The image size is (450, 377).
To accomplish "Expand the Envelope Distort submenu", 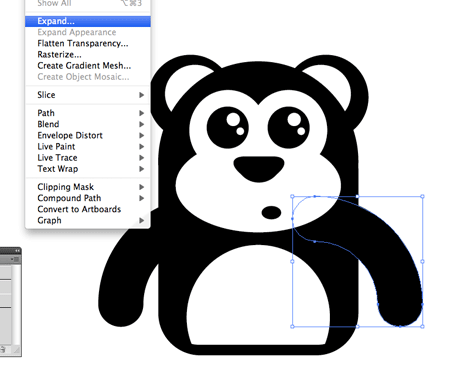I will point(142,135).
